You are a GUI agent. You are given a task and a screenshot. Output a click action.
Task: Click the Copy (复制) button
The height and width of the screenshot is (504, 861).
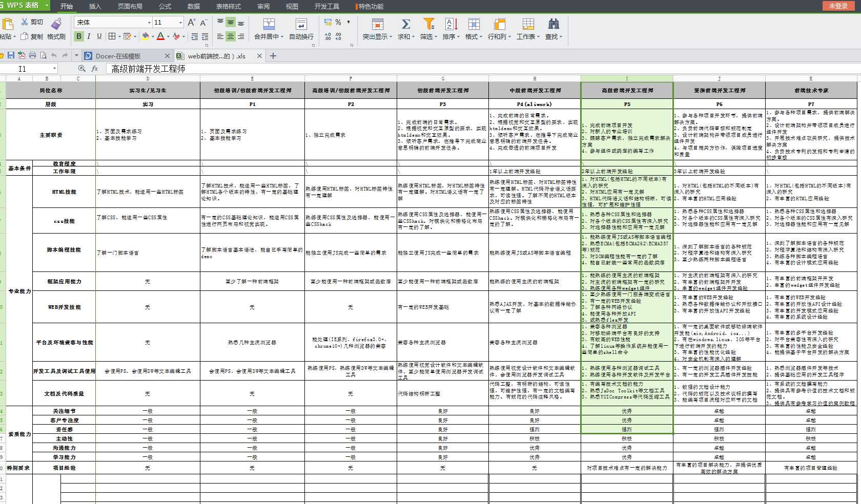(32, 36)
